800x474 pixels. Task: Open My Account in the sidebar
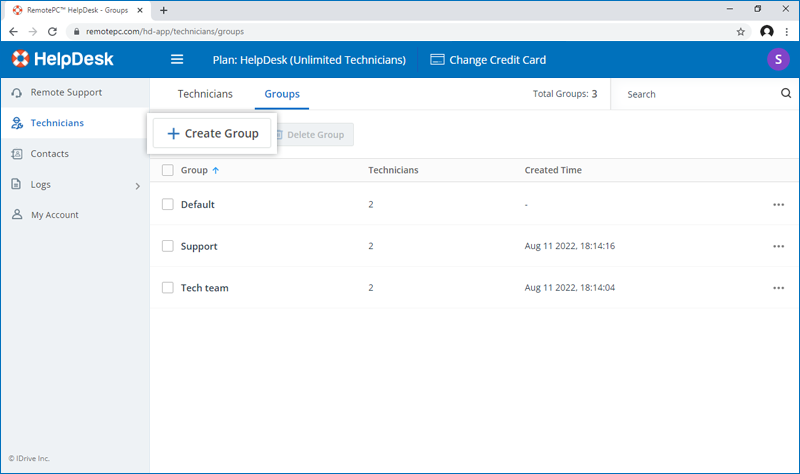[x=54, y=215]
